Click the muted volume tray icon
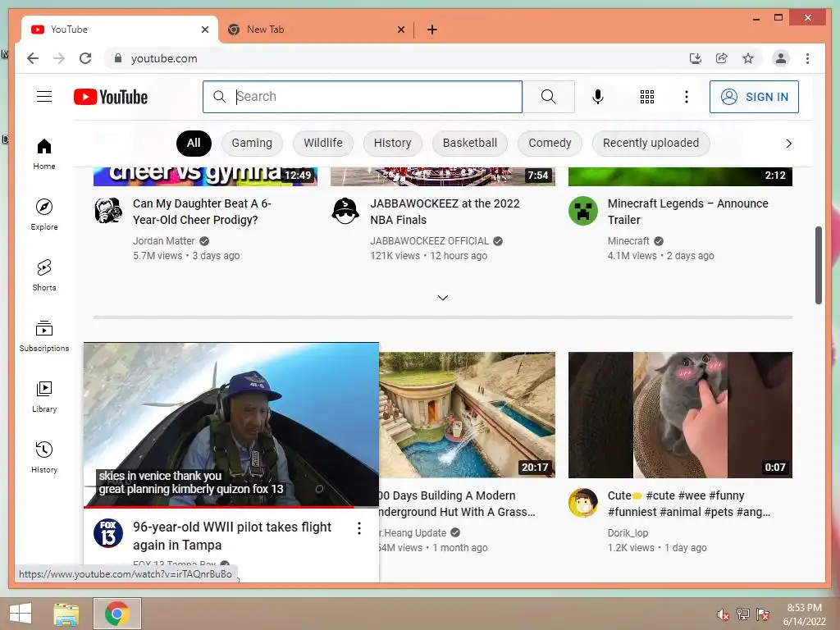 (724, 614)
